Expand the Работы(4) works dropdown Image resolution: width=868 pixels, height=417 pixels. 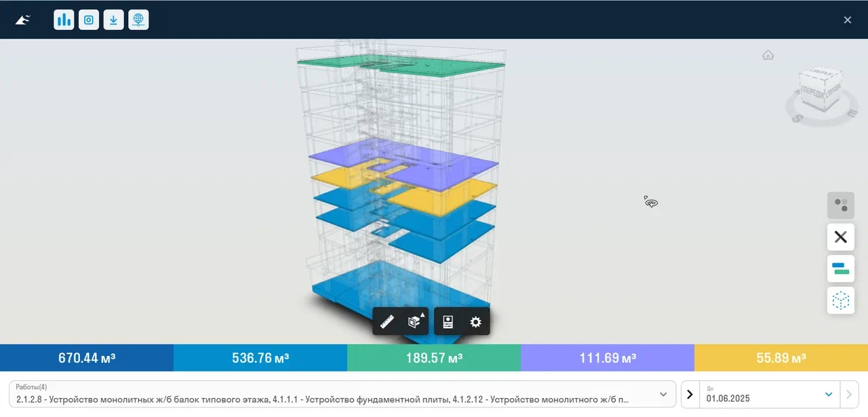[663, 394]
